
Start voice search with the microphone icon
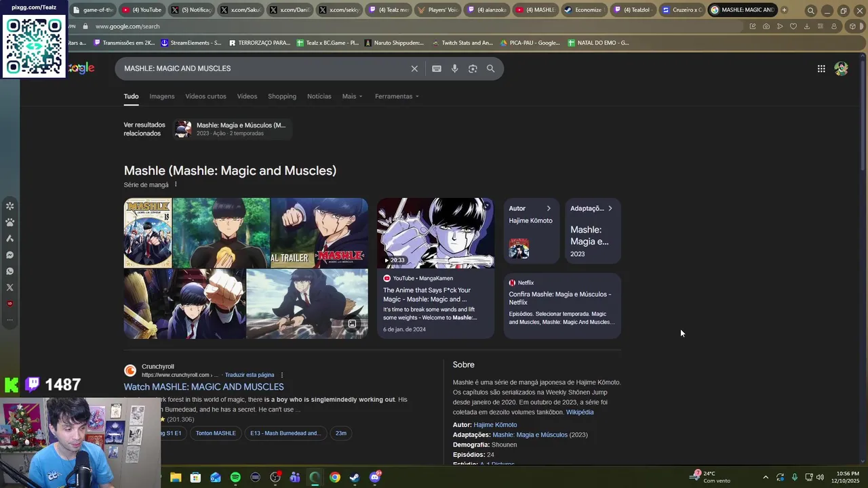click(x=454, y=68)
